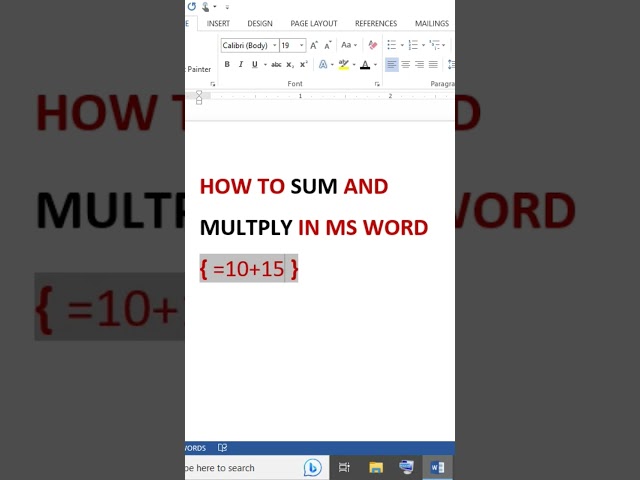Screen dimensions: 640x480
Task: Select Align Left paragraph alignment
Action: (392, 64)
